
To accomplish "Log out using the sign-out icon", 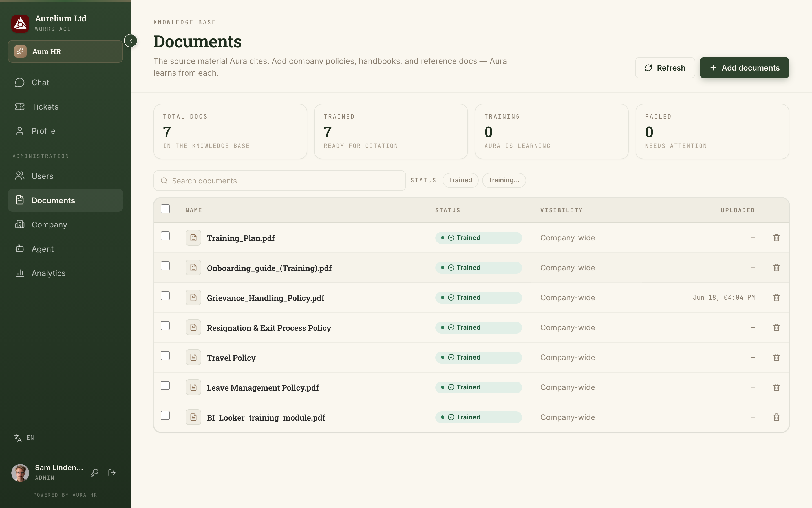I will (x=112, y=473).
